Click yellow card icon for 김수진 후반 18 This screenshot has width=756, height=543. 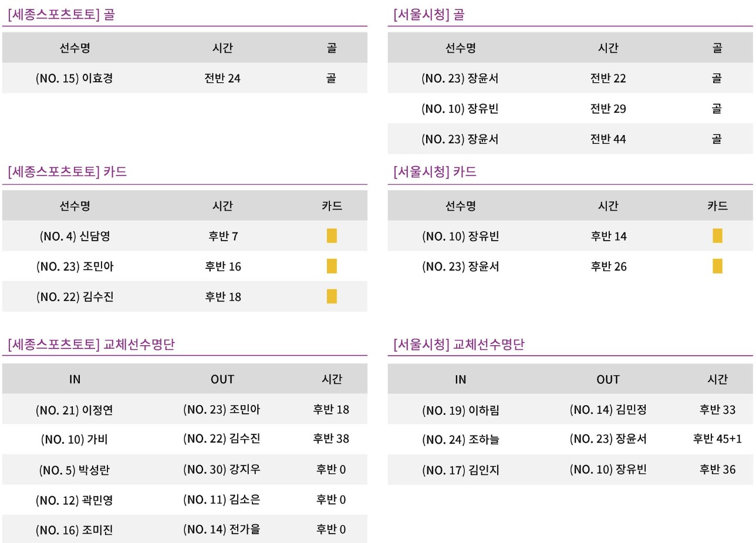tap(332, 296)
